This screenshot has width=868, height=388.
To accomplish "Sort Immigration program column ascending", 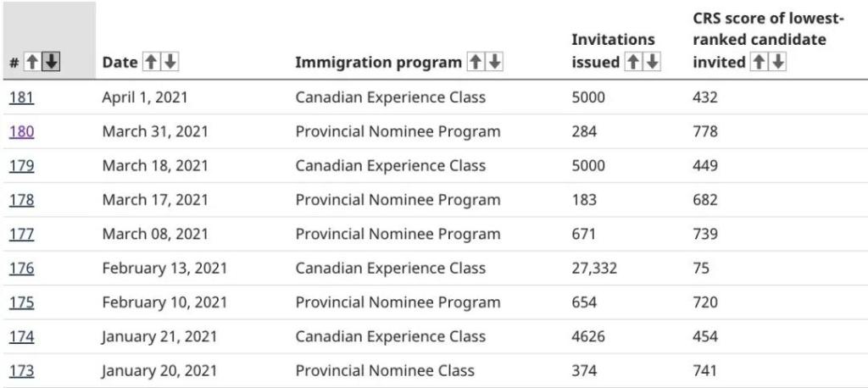I will [476, 63].
